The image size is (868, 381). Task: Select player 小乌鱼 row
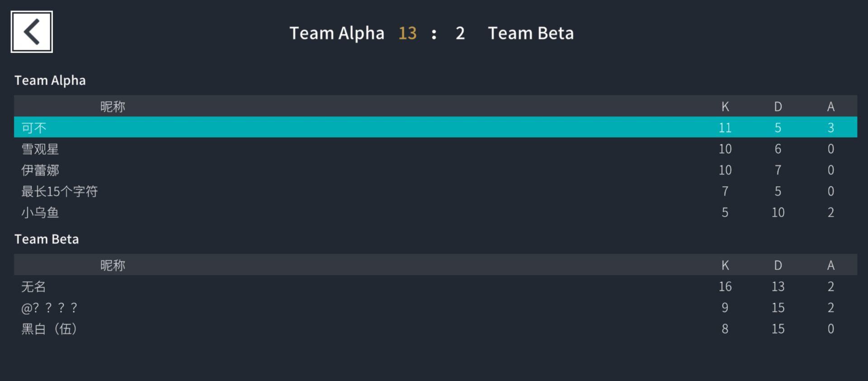pyautogui.click(x=40, y=212)
